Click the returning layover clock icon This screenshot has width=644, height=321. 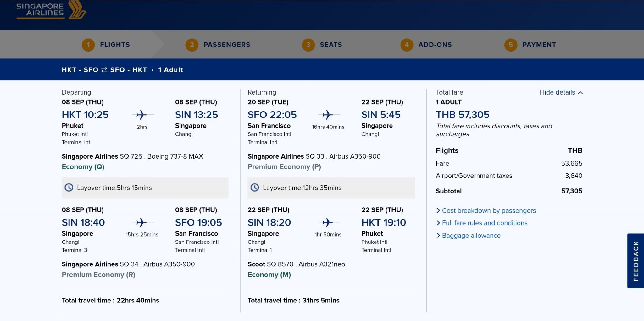pyautogui.click(x=255, y=188)
